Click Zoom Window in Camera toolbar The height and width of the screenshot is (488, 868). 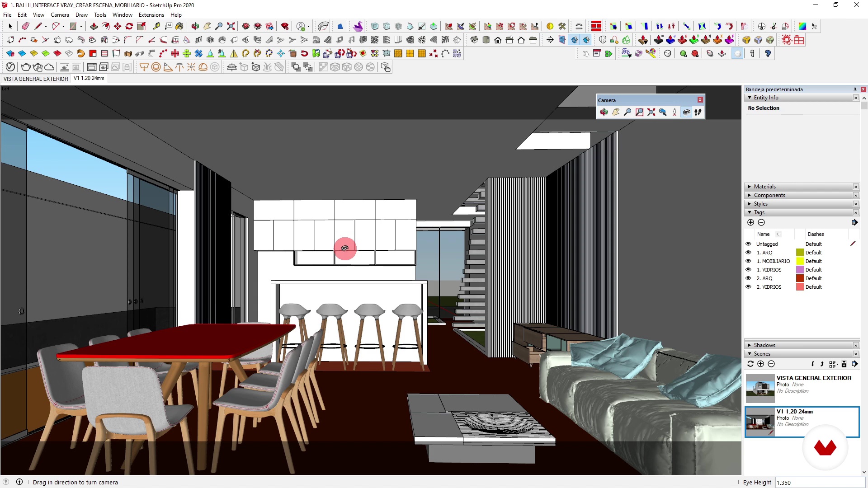[639, 112]
